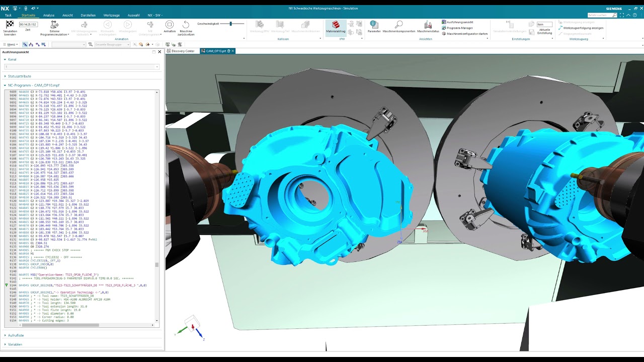Switch to the Darstellen ribbon tab
The width and height of the screenshot is (644, 362).
click(x=88, y=15)
